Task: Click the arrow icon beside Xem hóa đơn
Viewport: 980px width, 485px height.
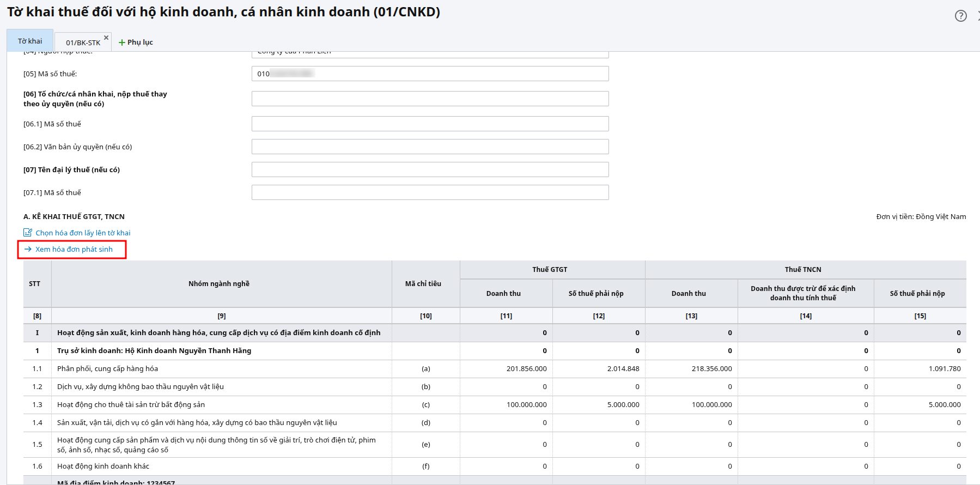Action: click(28, 249)
